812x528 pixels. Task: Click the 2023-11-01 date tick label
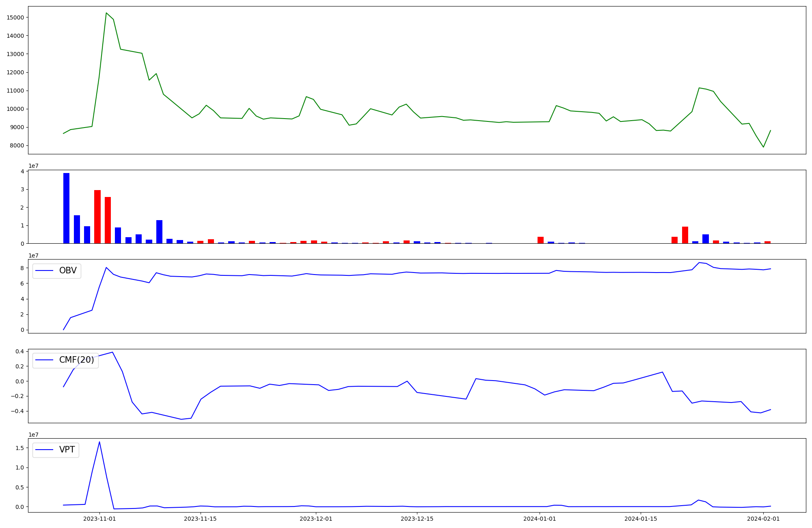(x=99, y=519)
